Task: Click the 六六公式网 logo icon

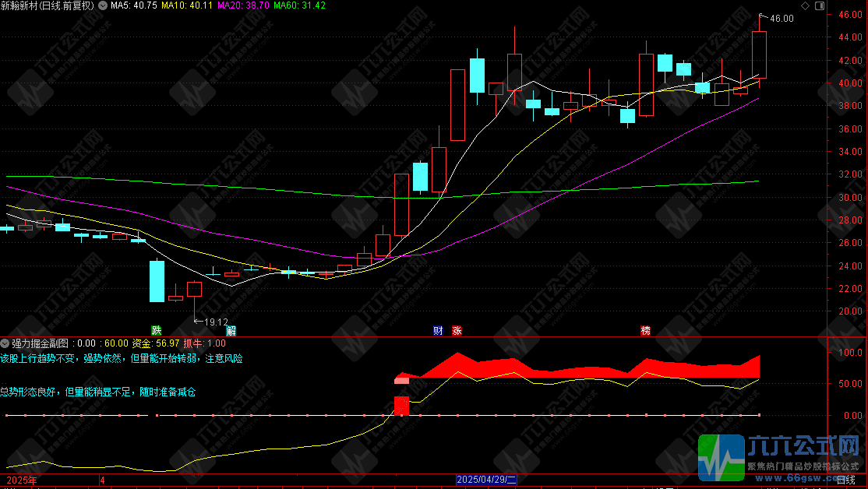Action: pyautogui.click(x=722, y=457)
